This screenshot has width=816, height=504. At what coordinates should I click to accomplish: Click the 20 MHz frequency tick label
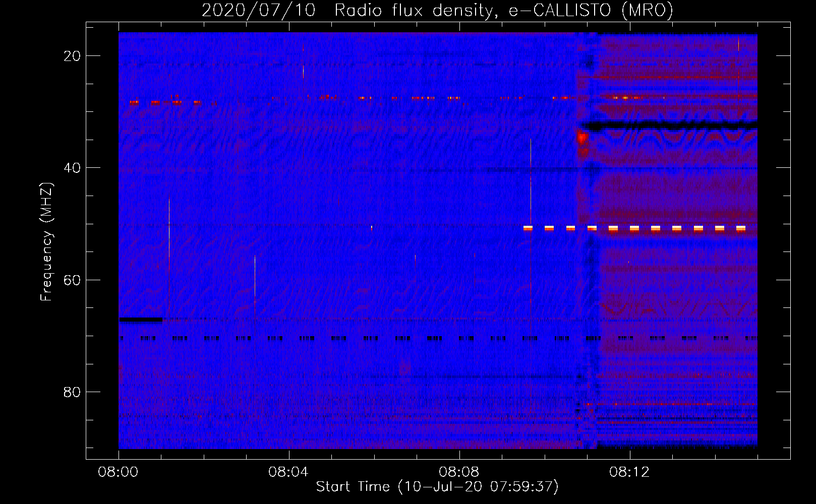73,56
